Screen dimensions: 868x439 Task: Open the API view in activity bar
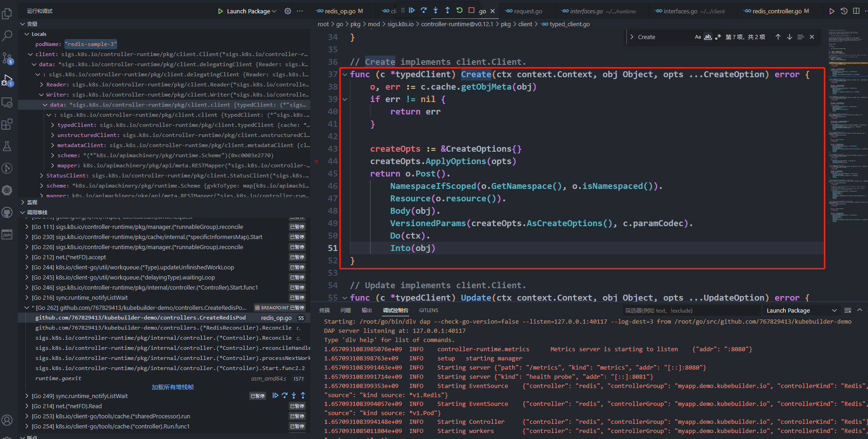[7, 234]
